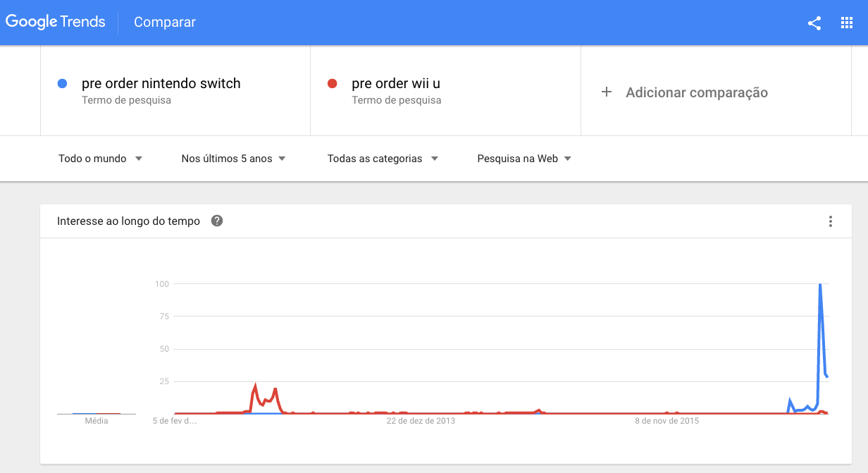Click the red dot for Wii U term
Viewport: 868px width, 473px height.
tap(333, 84)
